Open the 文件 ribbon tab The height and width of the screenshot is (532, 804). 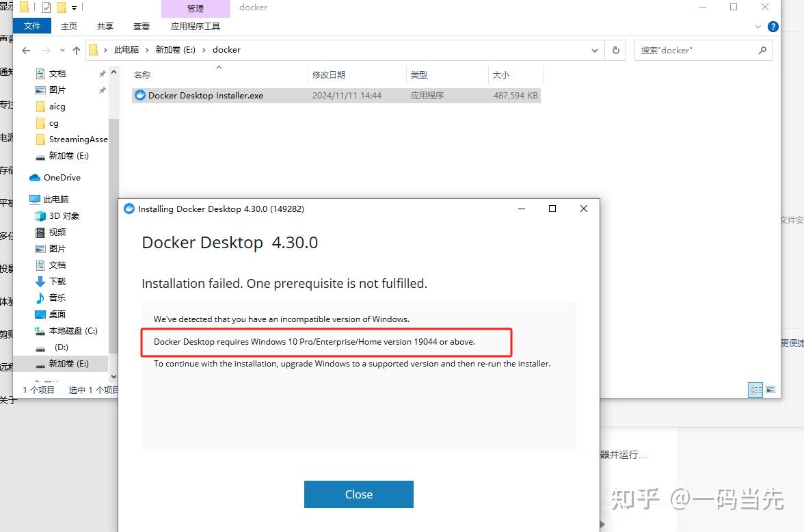point(31,26)
